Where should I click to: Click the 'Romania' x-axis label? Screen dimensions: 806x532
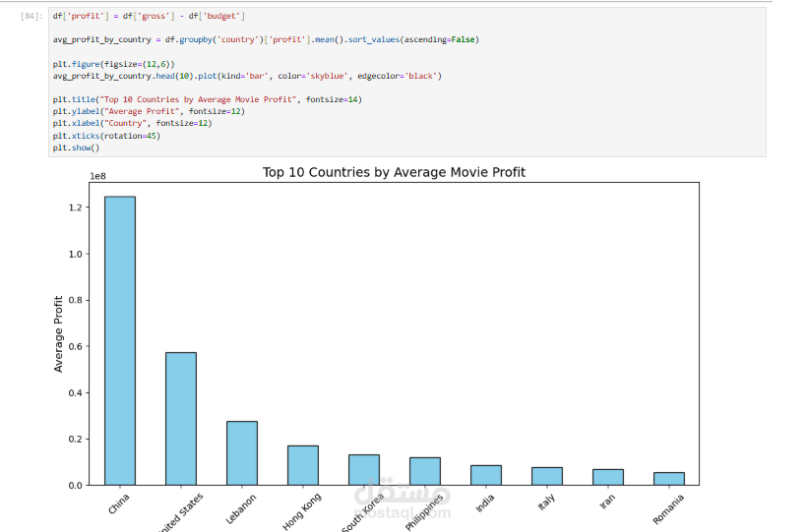pos(668,509)
